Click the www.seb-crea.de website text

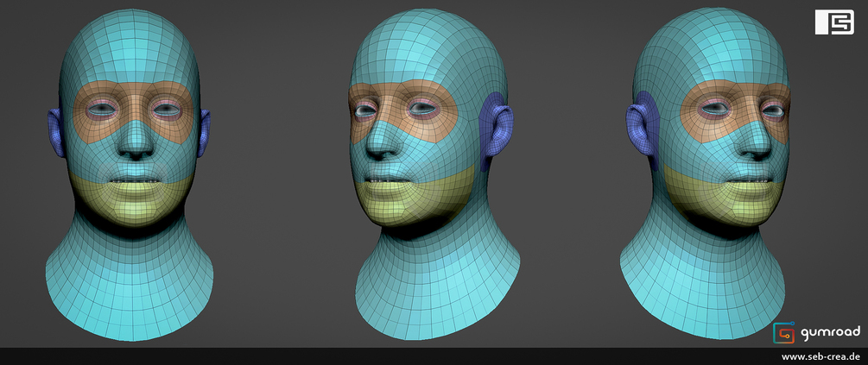821,357
